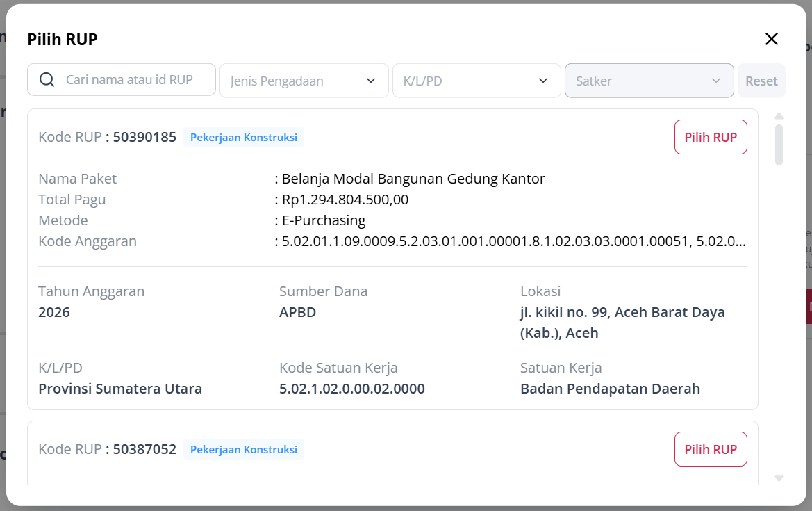This screenshot has height=511, width=812.
Task: Click Kode Satuan Kerja value 5.02.1.02.0.00.02.0000
Action: 352,389
